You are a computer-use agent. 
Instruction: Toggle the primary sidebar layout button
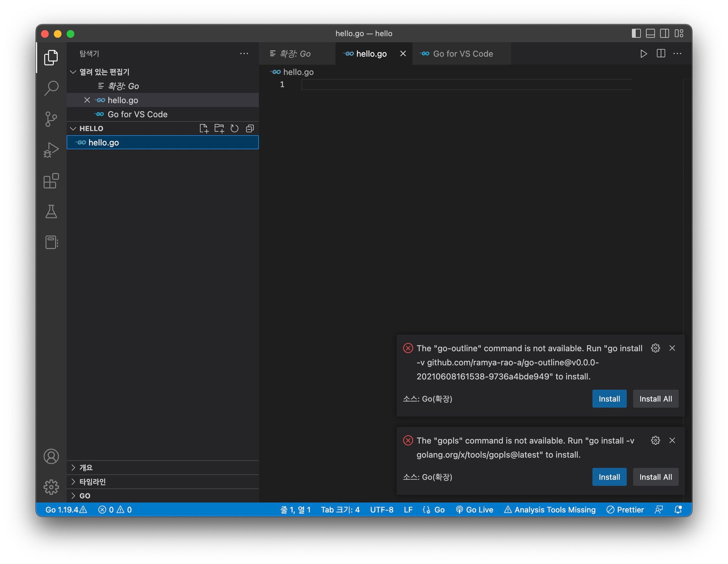coord(636,33)
